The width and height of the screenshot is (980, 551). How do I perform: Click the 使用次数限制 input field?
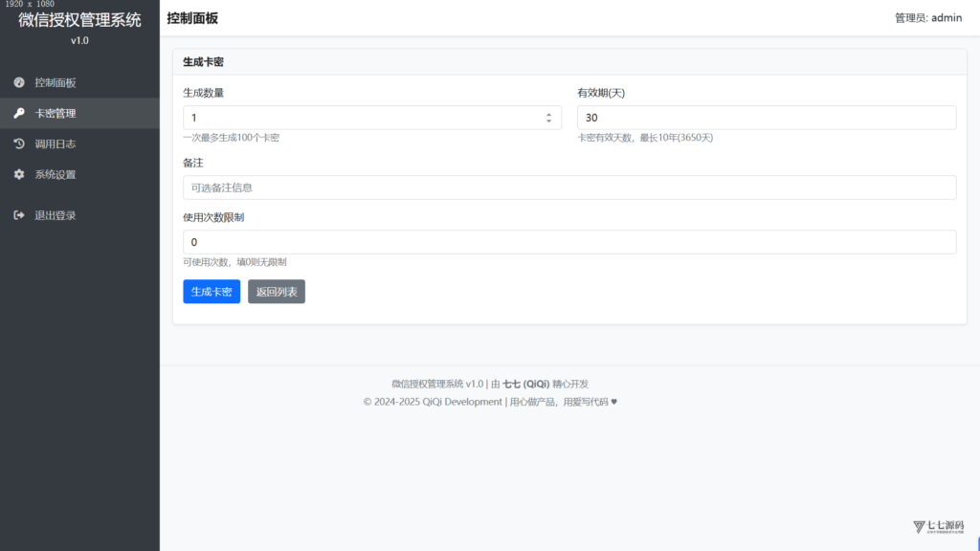tap(569, 242)
